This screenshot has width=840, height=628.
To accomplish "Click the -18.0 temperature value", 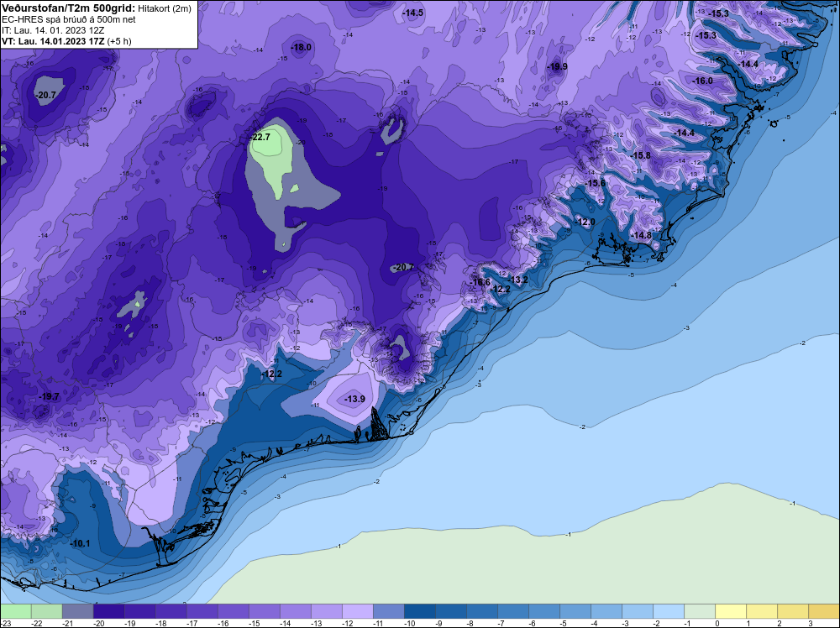I will pos(301,47).
